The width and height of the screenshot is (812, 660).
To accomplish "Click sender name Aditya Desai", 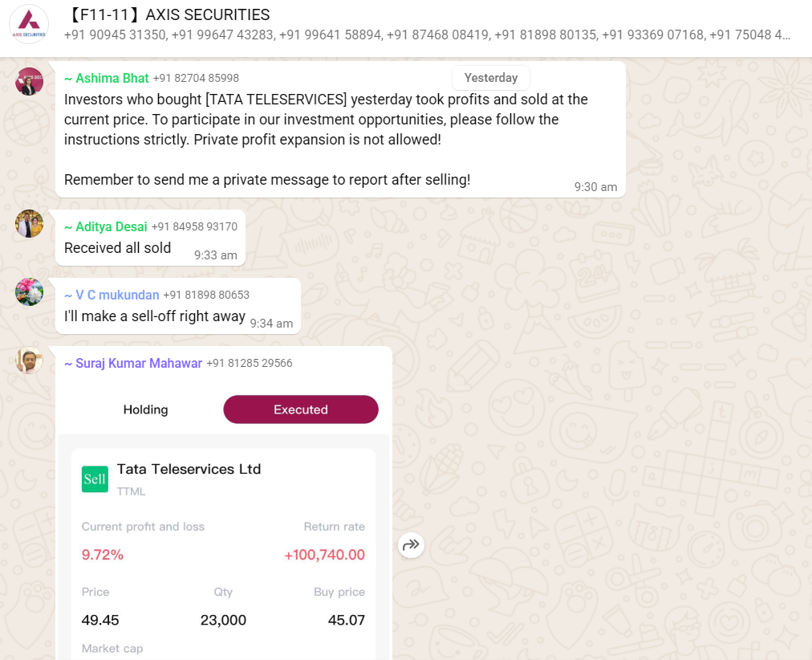I will pyautogui.click(x=106, y=226).
